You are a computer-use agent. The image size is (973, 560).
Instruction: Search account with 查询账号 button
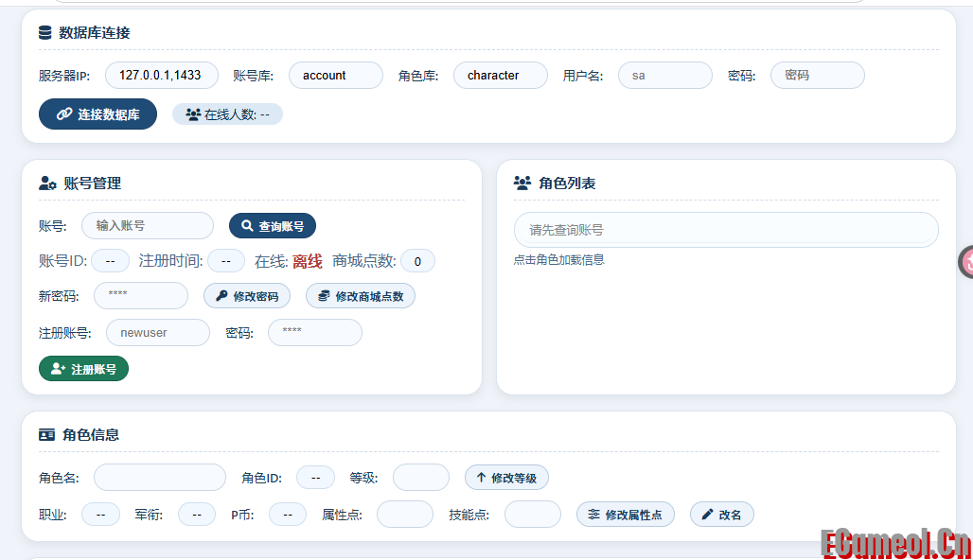[x=273, y=226]
